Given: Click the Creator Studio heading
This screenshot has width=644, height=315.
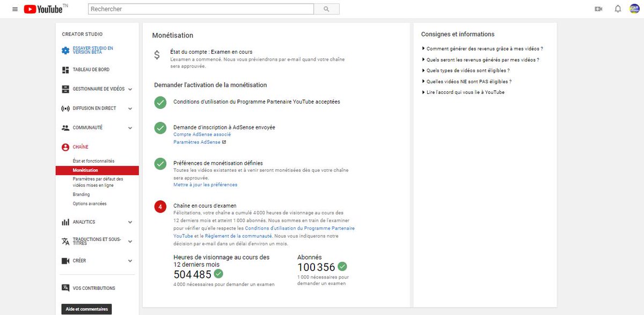Looking at the screenshot, I should point(82,34).
